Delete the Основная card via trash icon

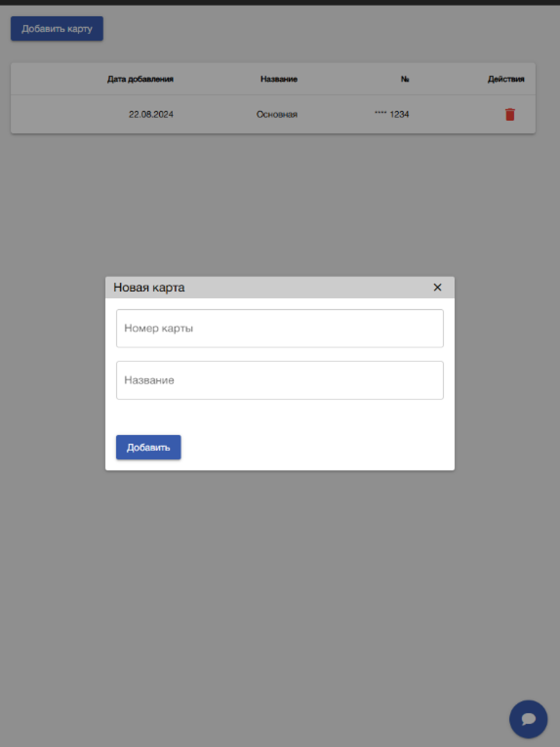[510, 115]
